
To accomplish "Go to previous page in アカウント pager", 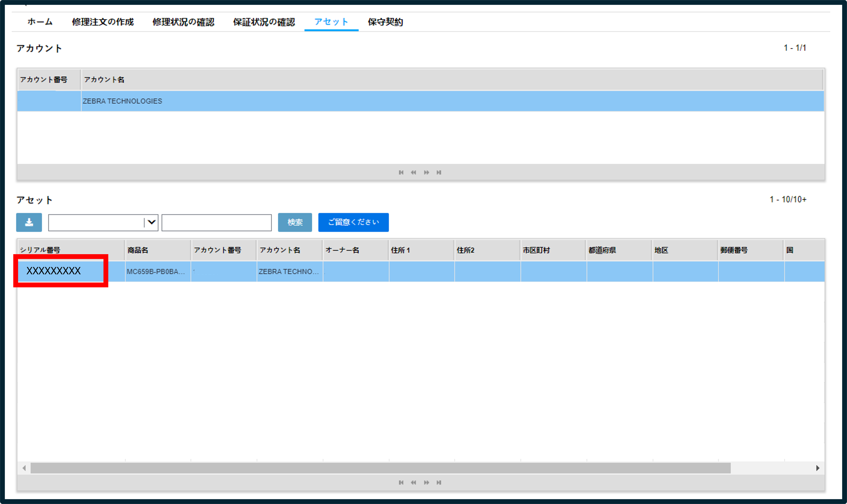I will [413, 172].
